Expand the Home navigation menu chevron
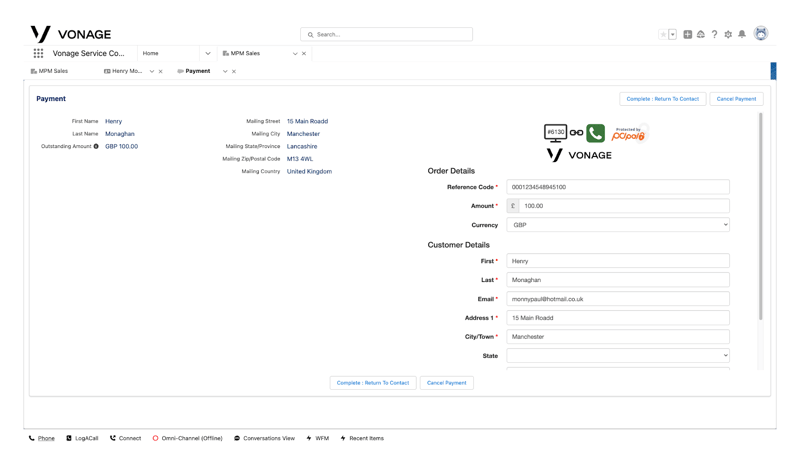The width and height of the screenshot is (800, 470). tap(208, 53)
